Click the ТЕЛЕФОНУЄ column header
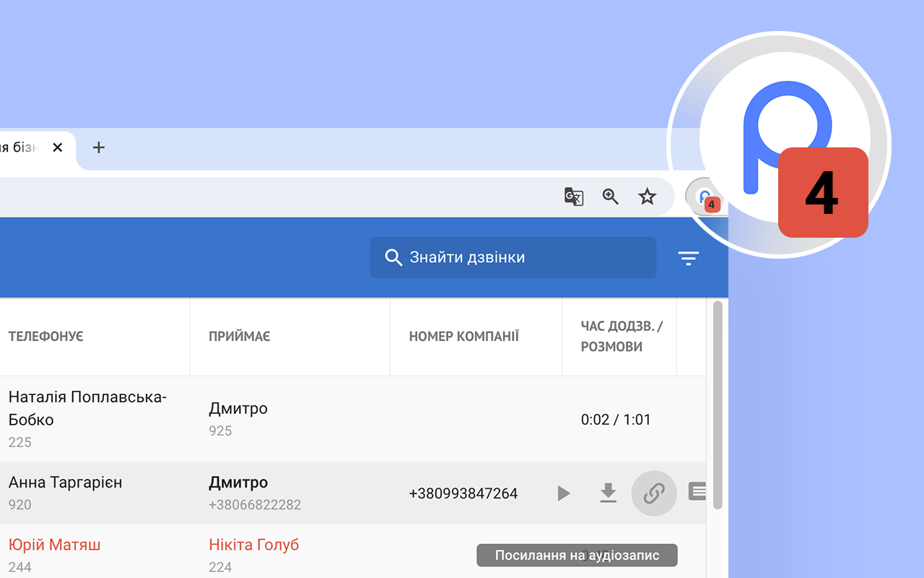 (46, 337)
